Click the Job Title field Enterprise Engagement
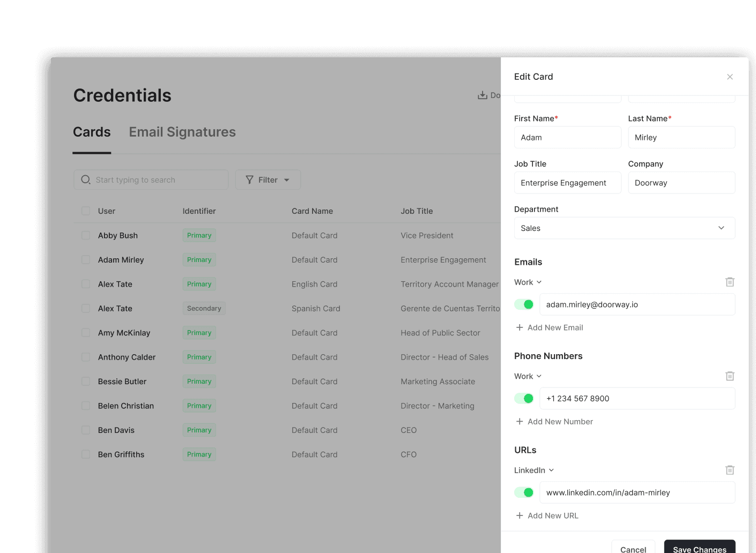756x553 pixels. [x=568, y=183]
